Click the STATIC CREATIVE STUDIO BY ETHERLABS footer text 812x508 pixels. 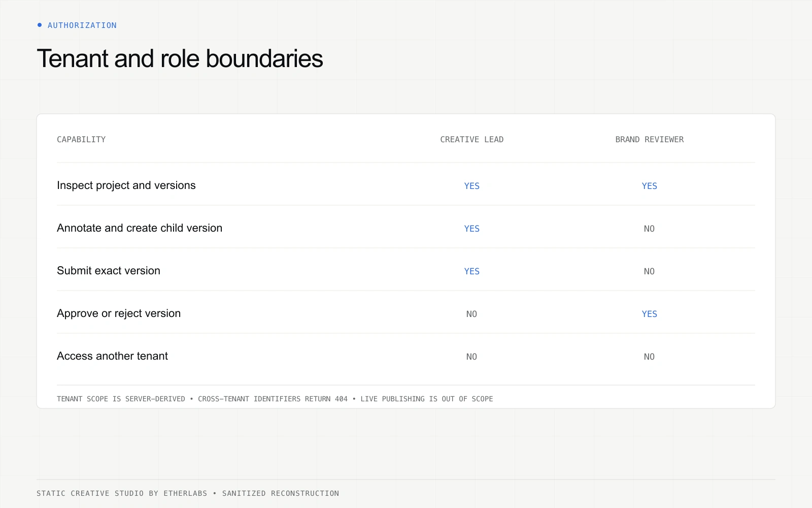122,493
